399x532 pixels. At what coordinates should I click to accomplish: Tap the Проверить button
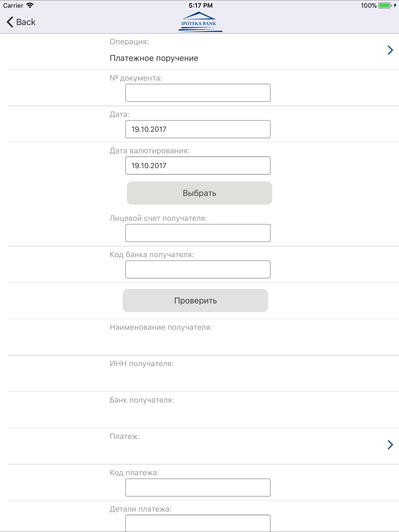pyautogui.click(x=195, y=300)
